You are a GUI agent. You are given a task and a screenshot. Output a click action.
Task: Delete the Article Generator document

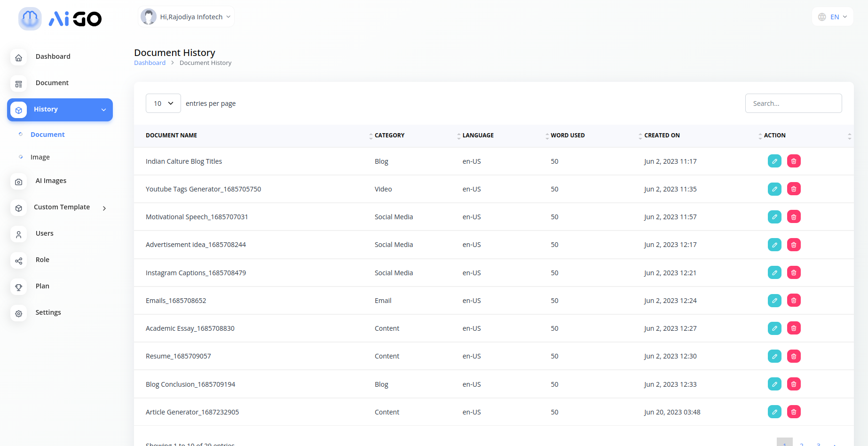(x=793, y=412)
